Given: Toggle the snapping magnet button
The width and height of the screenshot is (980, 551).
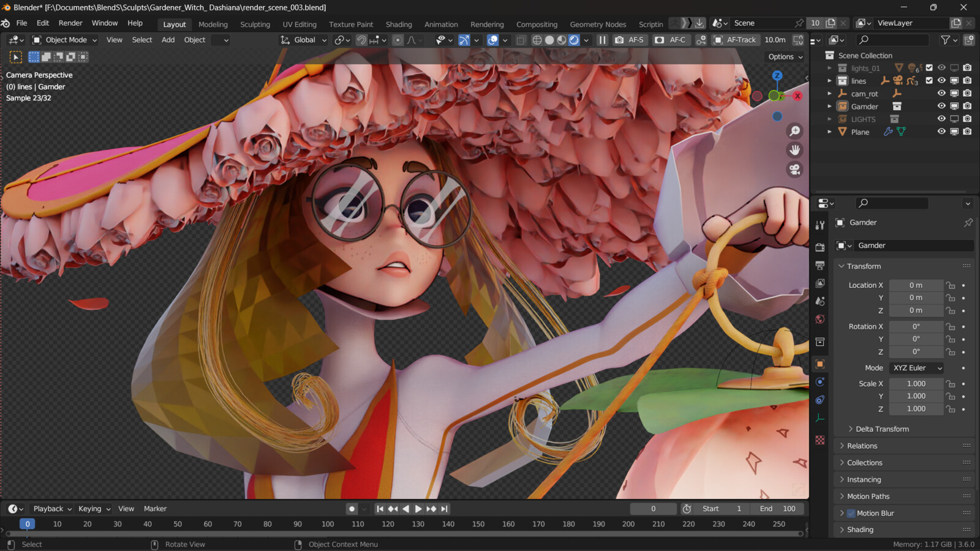Looking at the screenshot, I should (x=362, y=40).
